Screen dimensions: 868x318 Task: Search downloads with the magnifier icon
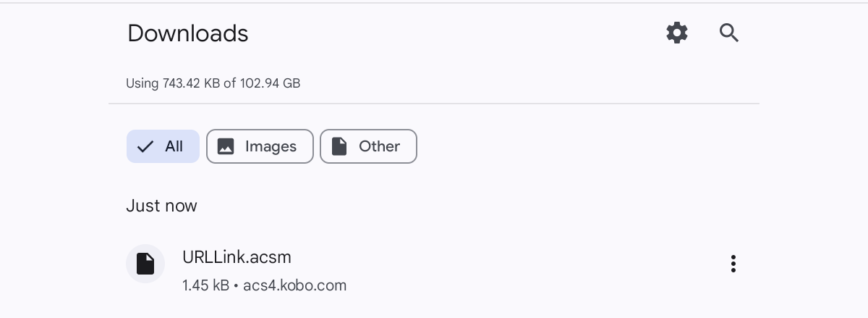click(728, 33)
